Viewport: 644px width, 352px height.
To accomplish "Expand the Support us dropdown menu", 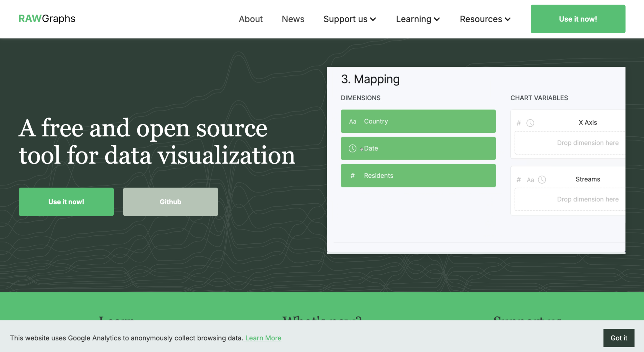I will [x=350, y=19].
